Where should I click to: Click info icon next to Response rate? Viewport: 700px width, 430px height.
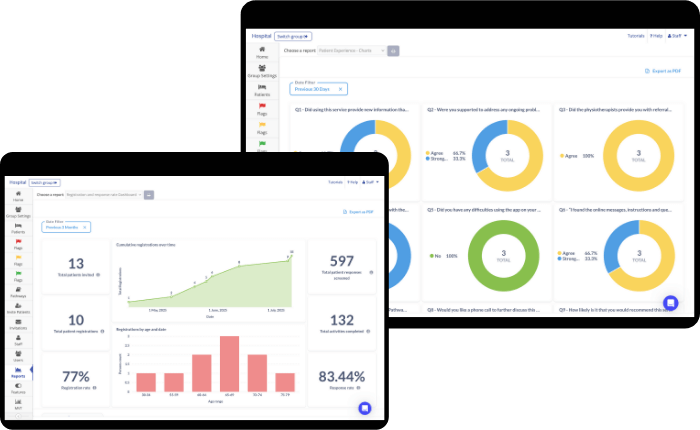358,388
